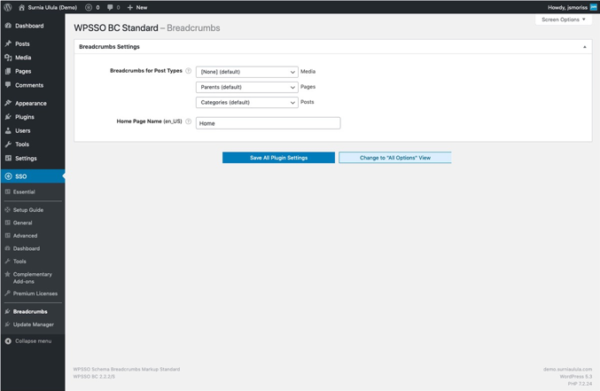Expand the Screen Options dropdown

point(563,20)
